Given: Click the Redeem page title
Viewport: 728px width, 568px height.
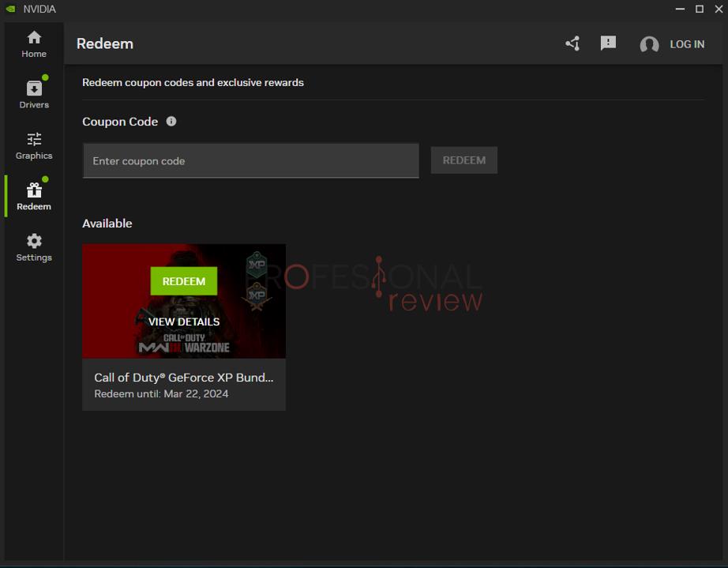Looking at the screenshot, I should click(105, 43).
